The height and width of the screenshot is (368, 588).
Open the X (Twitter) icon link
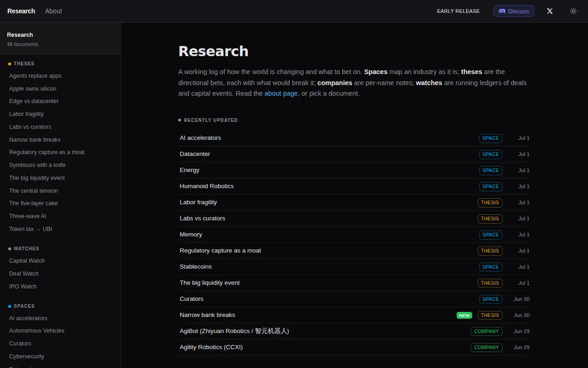[550, 11]
